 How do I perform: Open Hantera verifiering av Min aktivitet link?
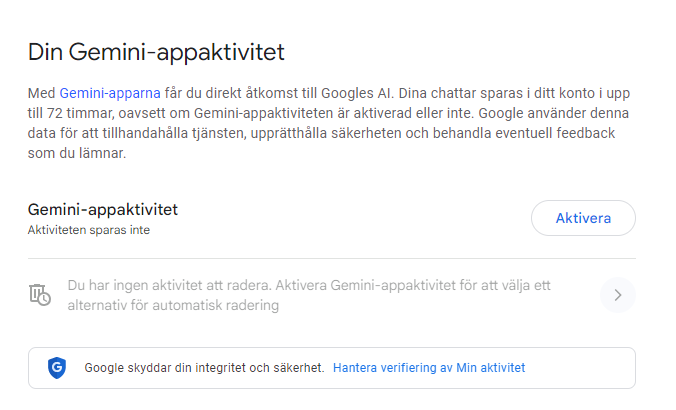click(x=428, y=368)
